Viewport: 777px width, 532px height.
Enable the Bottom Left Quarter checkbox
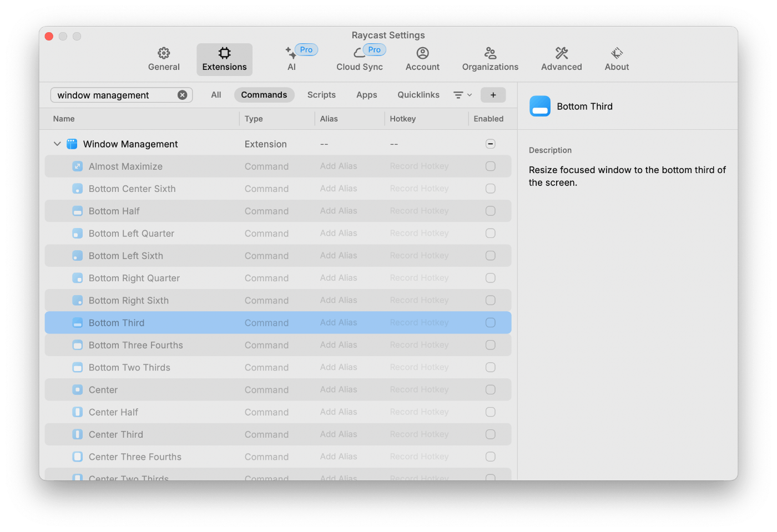490,233
